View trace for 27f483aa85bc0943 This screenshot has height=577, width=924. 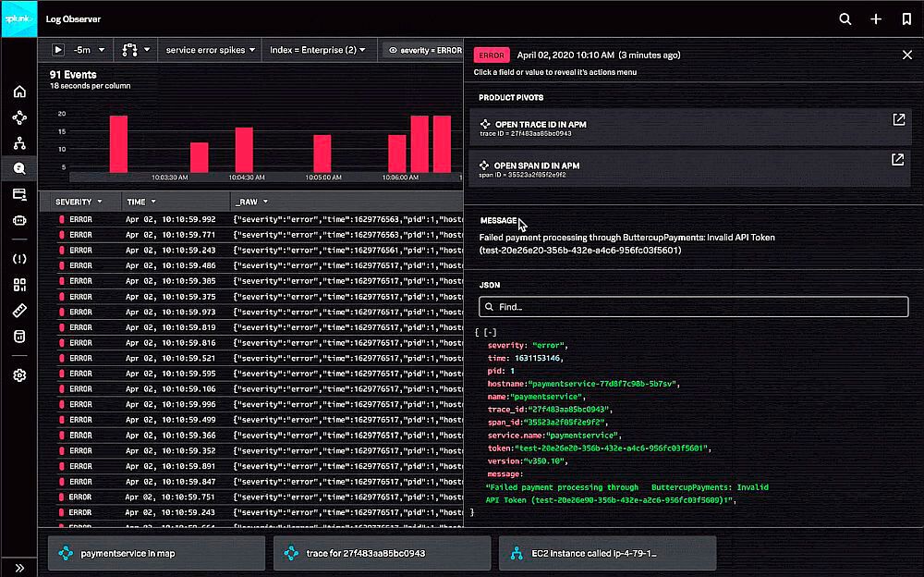click(381, 552)
